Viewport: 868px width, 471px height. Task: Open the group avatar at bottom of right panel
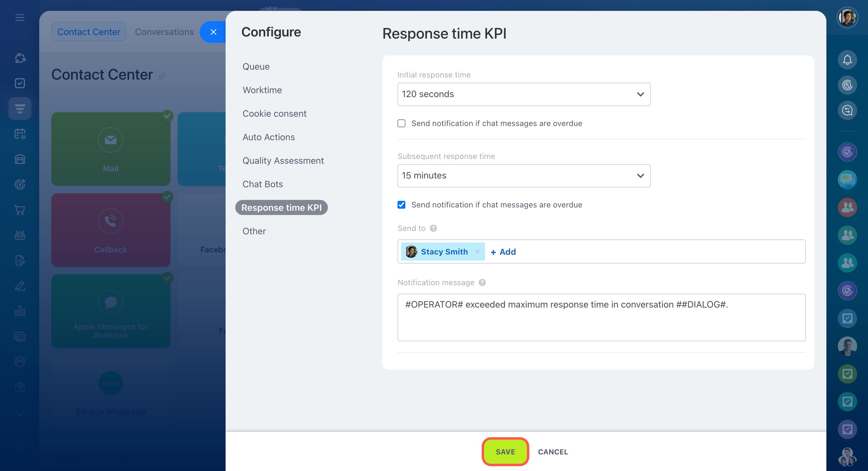(847, 457)
